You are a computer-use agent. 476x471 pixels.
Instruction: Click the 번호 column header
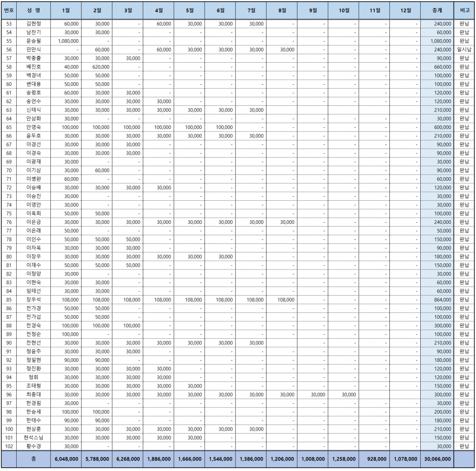click(9, 10)
